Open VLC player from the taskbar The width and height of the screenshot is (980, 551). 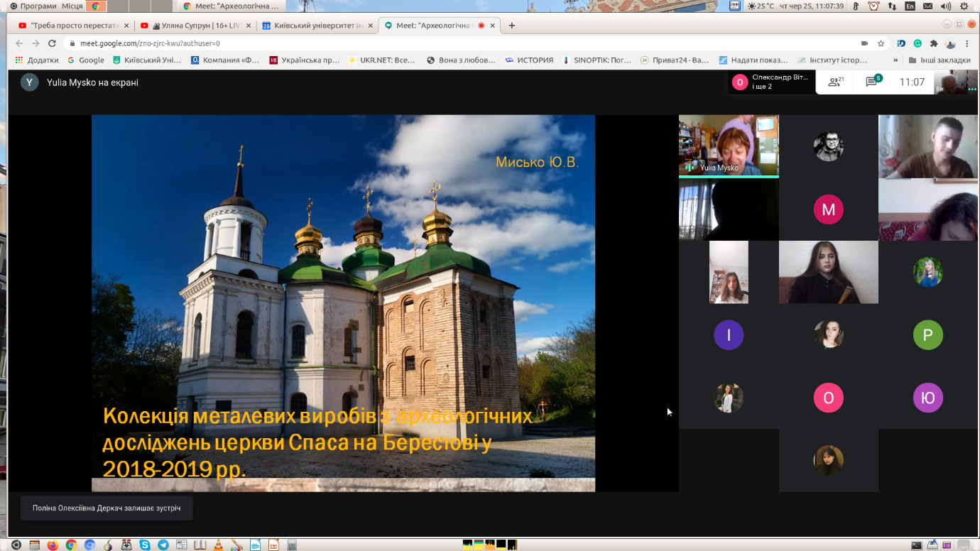[219, 545]
